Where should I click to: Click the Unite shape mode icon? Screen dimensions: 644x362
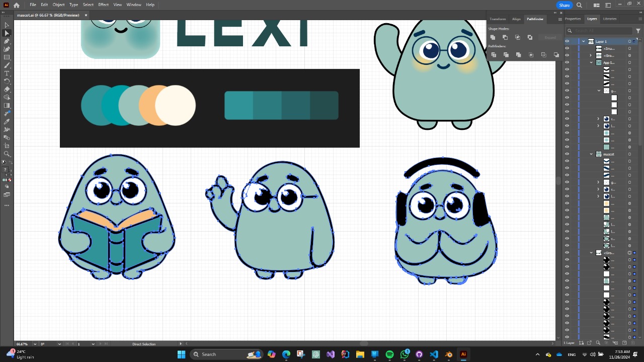[x=493, y=37]
